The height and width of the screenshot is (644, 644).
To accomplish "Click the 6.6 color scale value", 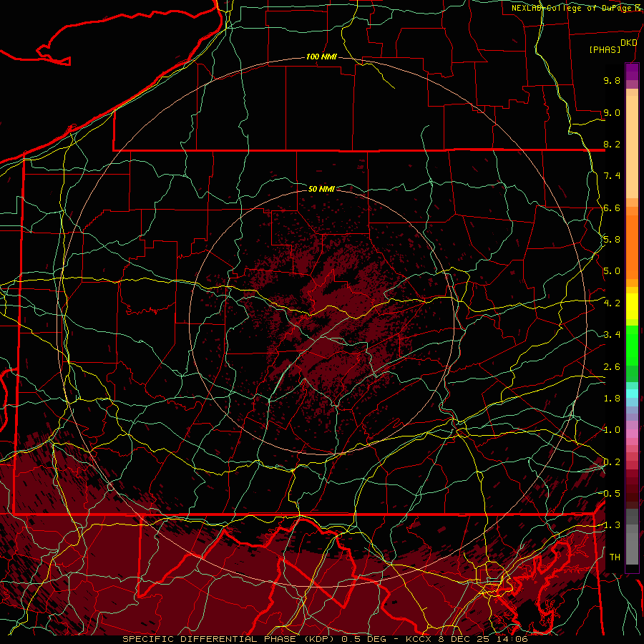I will (x=612, y=208).
